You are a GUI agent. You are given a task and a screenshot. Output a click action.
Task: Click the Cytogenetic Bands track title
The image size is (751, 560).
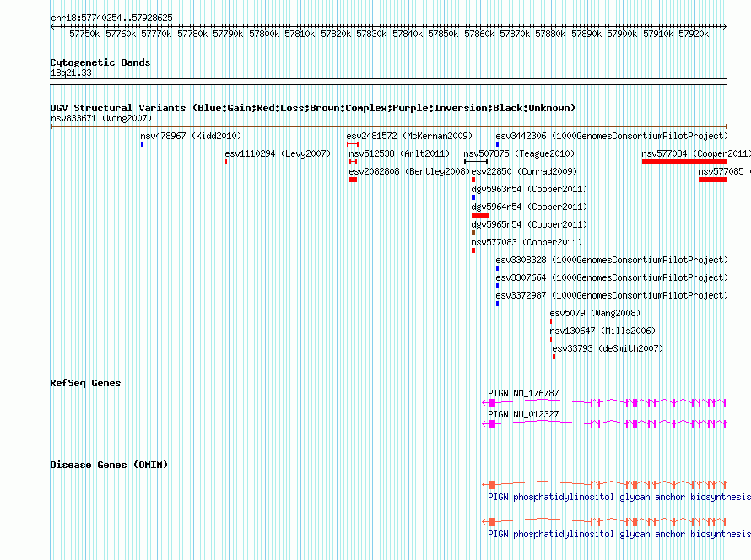[x=100, y=62]
